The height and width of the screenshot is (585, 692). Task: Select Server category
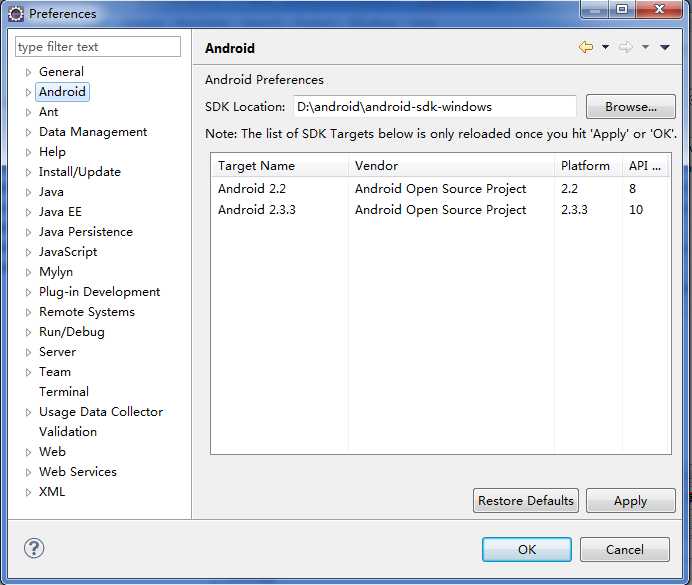click(57, 352)
